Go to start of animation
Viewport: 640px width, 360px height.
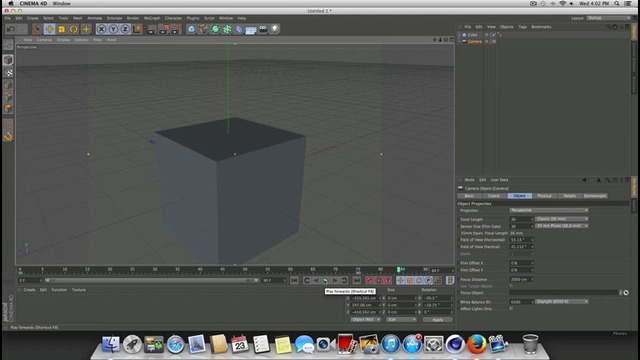tap(294, 280)
